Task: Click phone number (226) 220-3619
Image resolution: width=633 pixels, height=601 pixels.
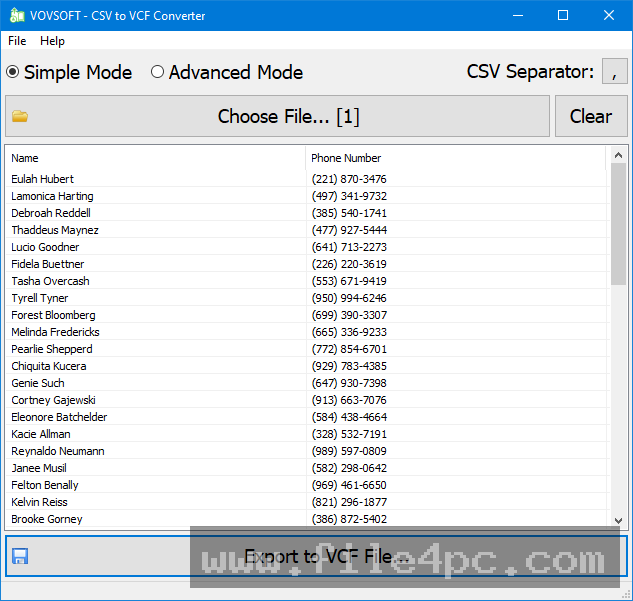Action: point(349,264)
